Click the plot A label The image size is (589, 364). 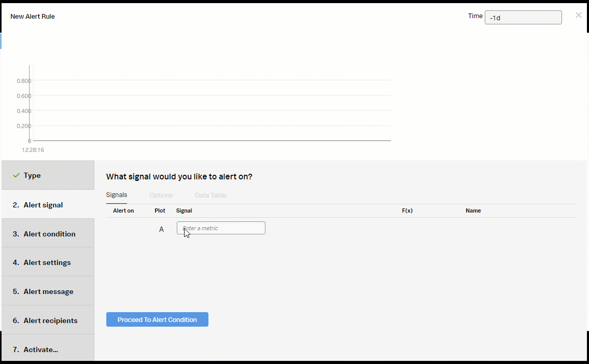161,229
